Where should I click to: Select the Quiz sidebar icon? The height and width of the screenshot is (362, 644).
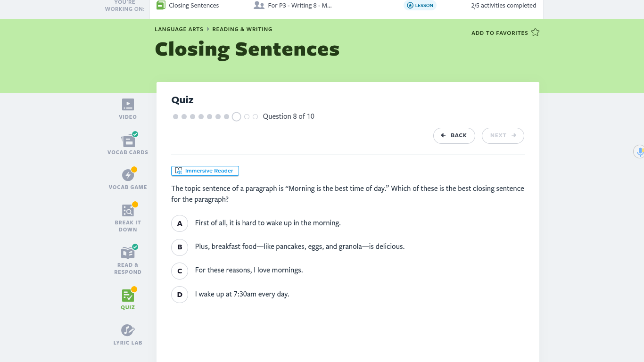click(x=128, y=296)
